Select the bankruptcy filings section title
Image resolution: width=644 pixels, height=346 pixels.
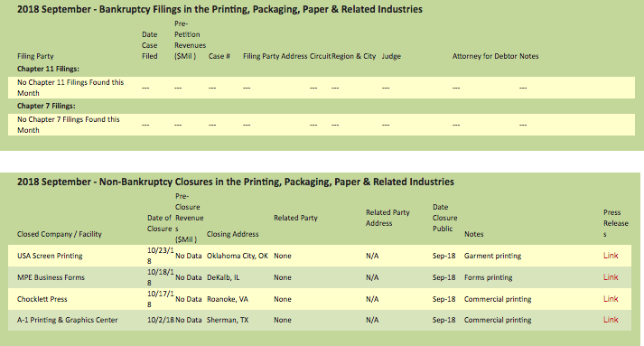(x=219, y=9)
